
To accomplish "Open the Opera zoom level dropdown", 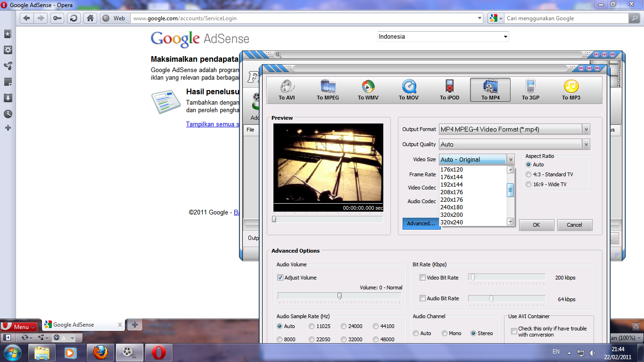I will tap(639, 338).
